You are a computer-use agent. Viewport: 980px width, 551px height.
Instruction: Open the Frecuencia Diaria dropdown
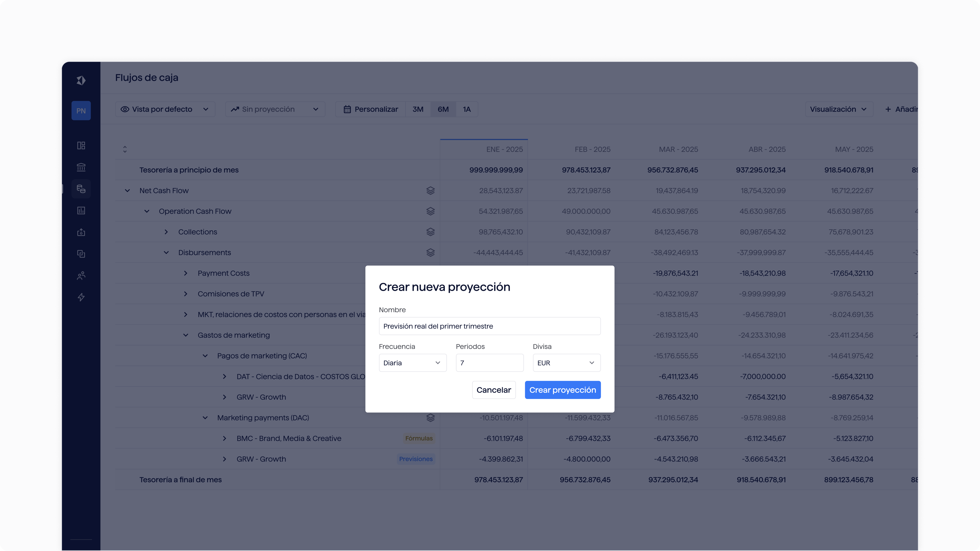[412, 363]
